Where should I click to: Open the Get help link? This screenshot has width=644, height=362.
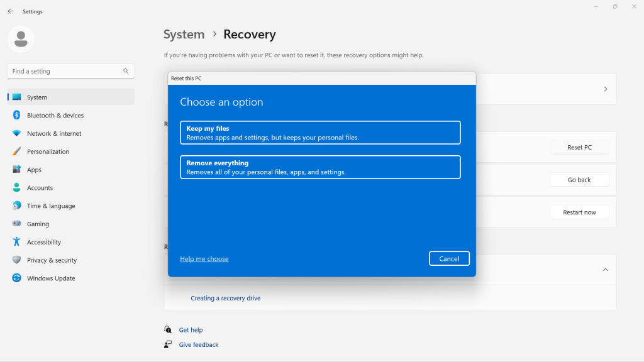pyautogui.click(x=191, y=329)
